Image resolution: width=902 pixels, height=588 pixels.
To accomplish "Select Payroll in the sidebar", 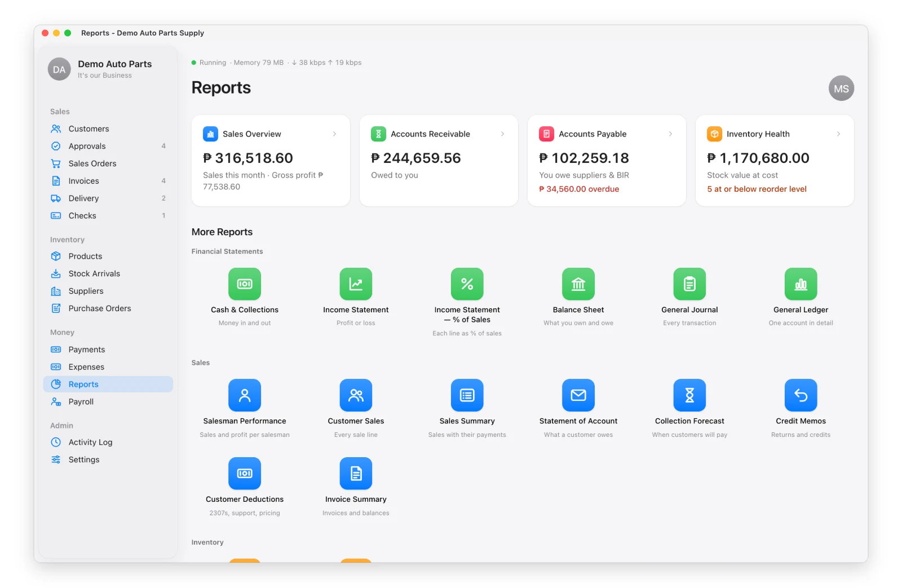I will [108, 402].
